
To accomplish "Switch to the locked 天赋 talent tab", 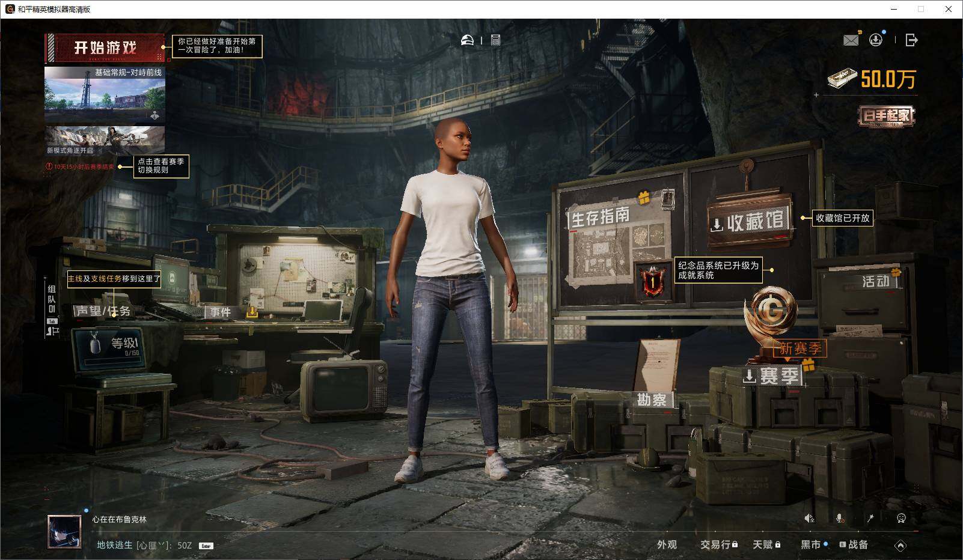I will point(766,544).
